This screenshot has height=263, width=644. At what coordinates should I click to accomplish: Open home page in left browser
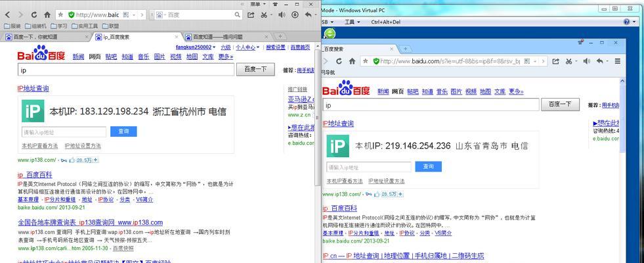(47, 15)
